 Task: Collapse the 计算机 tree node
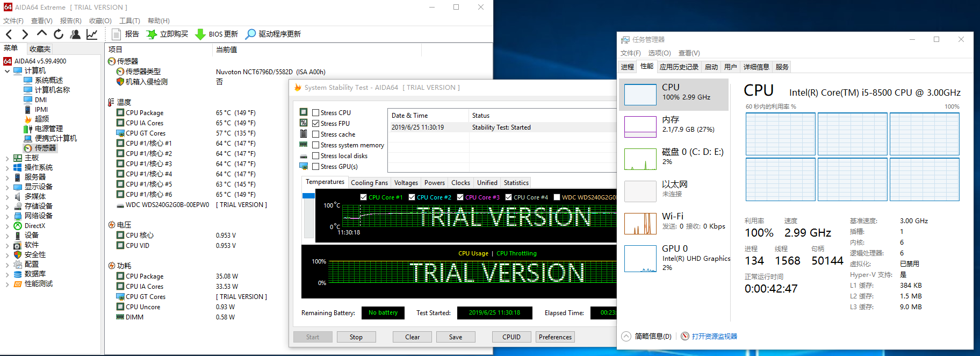pos(7,70)
